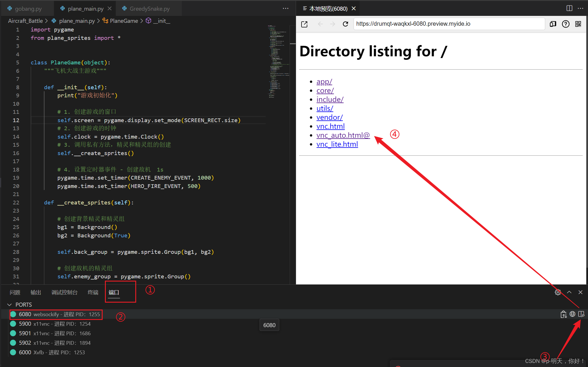Toggle device emulation icon in preview toolbar

coord(553,24)
